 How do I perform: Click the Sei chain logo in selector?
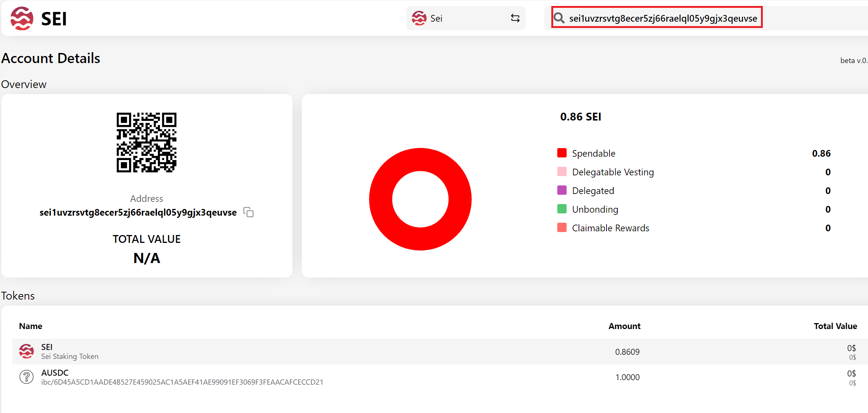click(419, 18)
